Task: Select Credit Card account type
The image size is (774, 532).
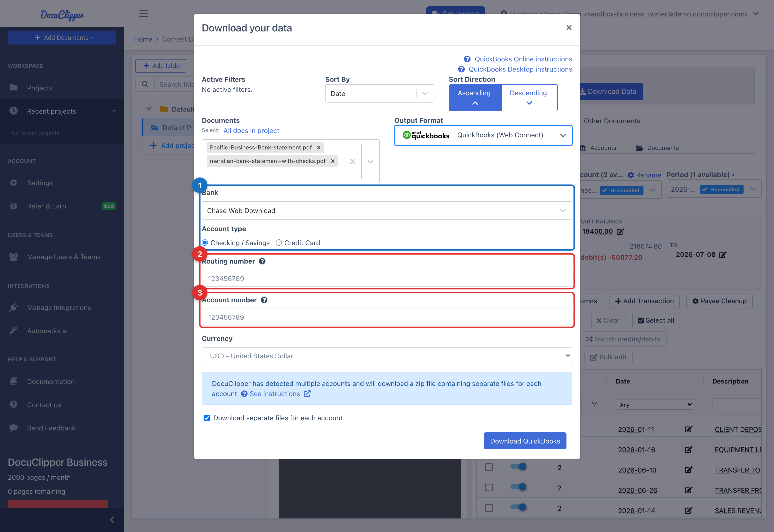Action: pyautogui.click(x=279, y=243)
